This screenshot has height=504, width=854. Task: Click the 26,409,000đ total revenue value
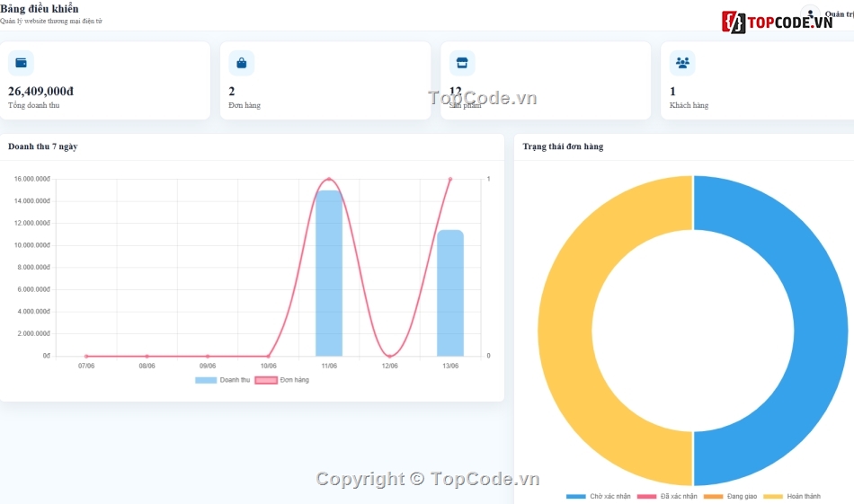pos(40,92)
